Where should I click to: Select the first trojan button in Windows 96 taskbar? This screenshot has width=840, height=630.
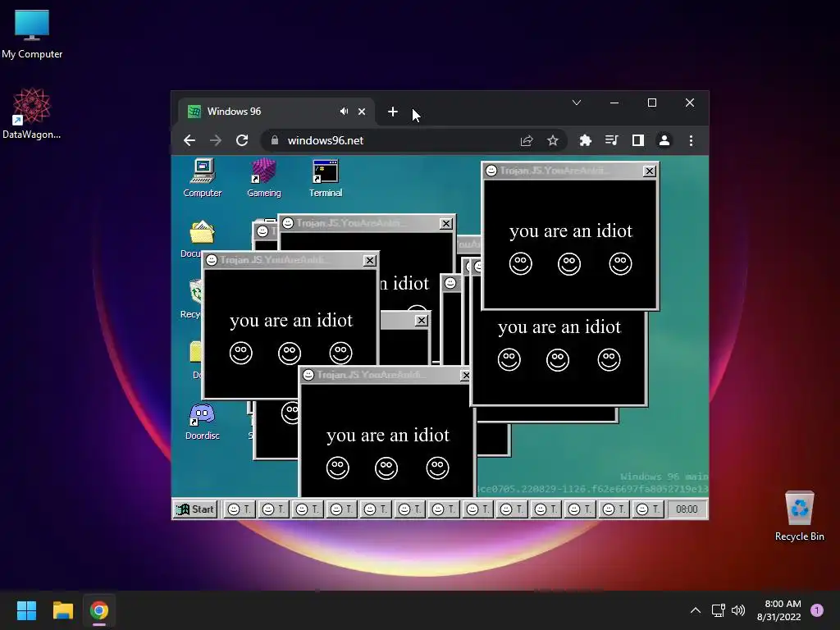click(x=240, y=509)
